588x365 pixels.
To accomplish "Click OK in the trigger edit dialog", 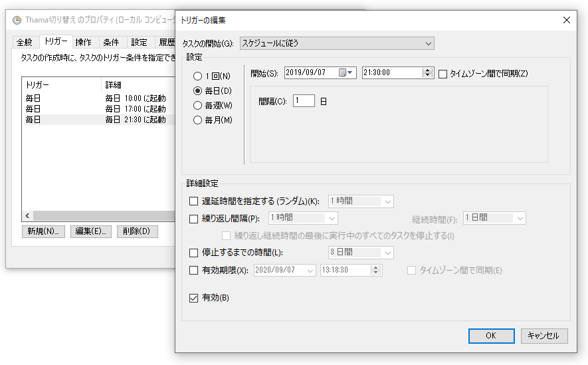I will pyautogui.click(x=491, y=336).
